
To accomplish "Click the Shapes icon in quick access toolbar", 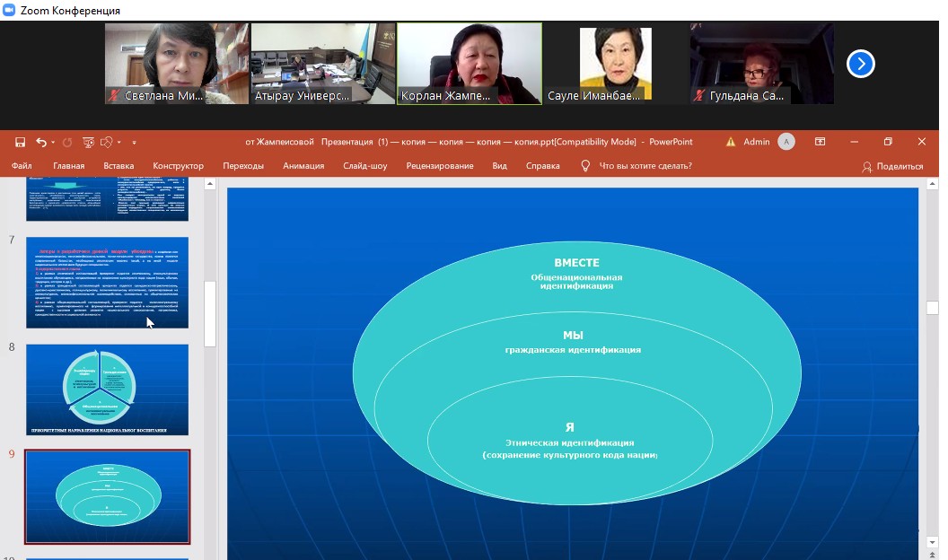I will [107, 142].
